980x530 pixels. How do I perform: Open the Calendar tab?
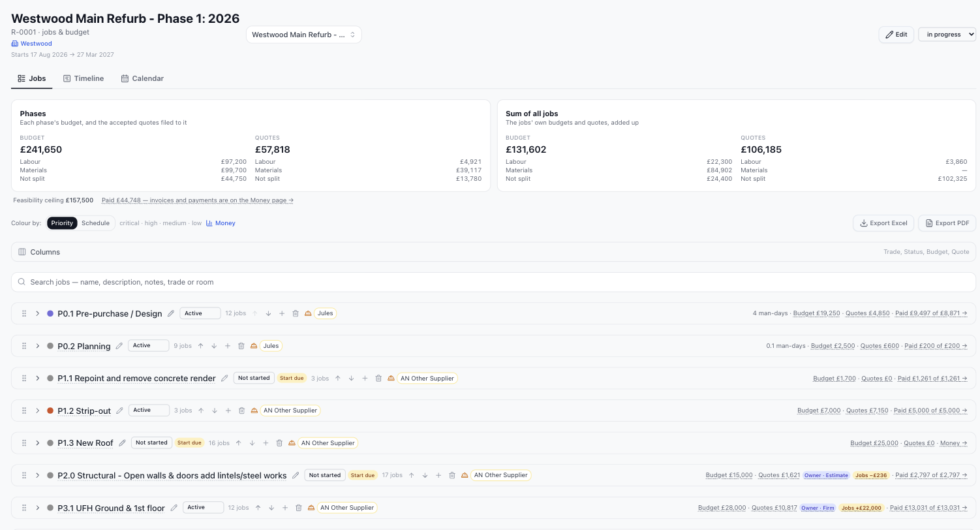(x=142, y=78)
